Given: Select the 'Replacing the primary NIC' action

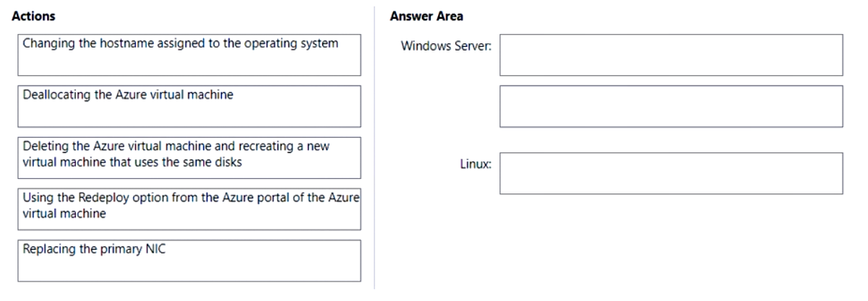Looking at the screenshot, I should coord(189,261).
